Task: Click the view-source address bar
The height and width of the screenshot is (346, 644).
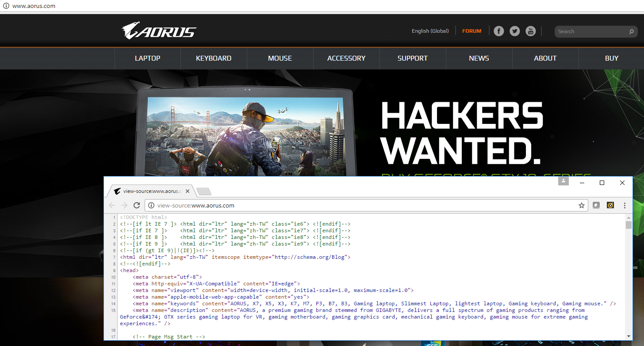Action: (x=366, y=205)
